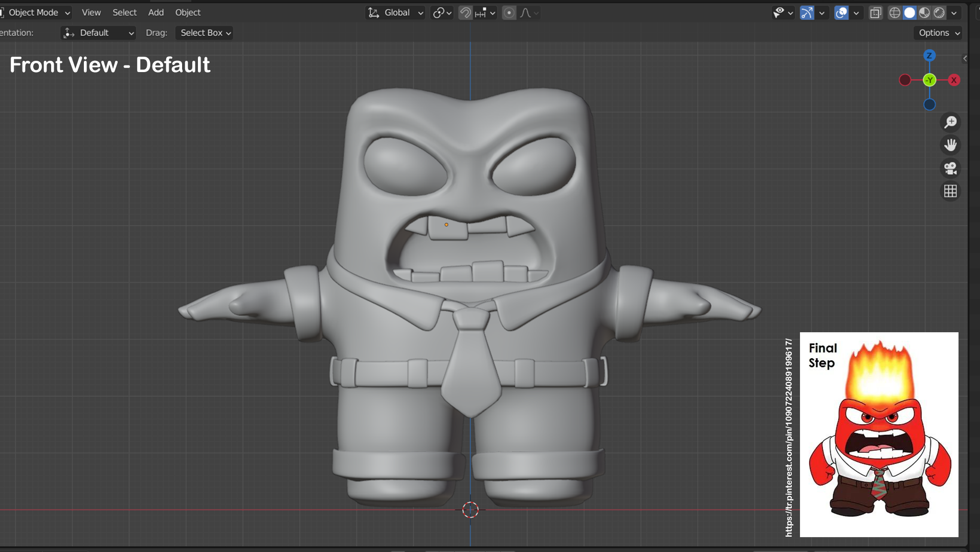Expand the sidebar via small arrow
The width and height of the screenshot is (980, 552).
tap(965, 58)
